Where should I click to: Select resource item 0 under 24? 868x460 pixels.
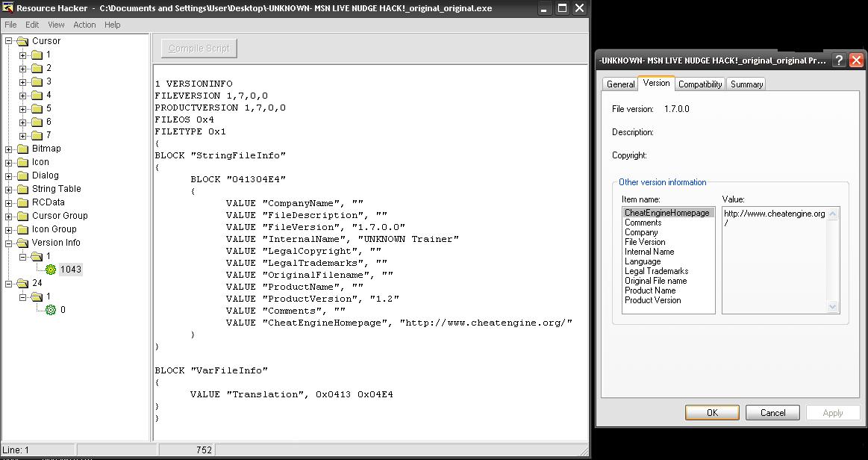click(63, 310)
